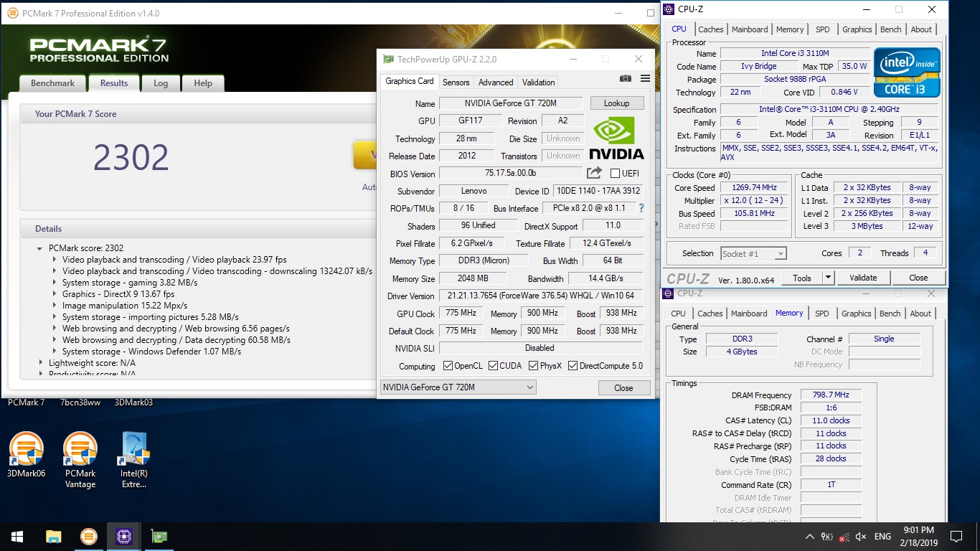This screenshot has height=551, width=980.
Task: Expand the Data decrypting 60.58 MB/s row
Action: 55,340
